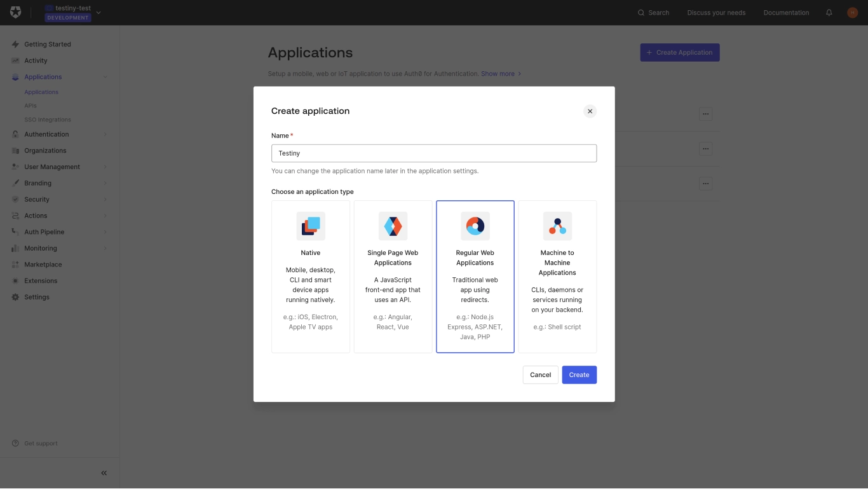868x489 pixels.
Task: Select Regular Web Applications type card
Action: click(x=475, y=277)
